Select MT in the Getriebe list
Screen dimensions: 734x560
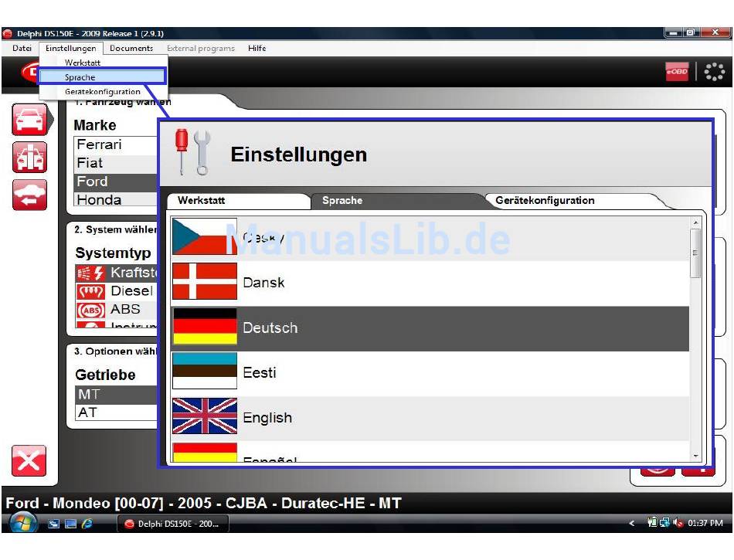pyautogui.click(x=116, y=395)
